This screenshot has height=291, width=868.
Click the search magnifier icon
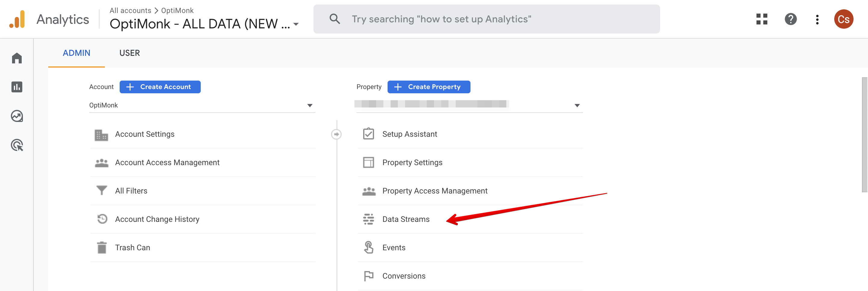[x=335, y=19]
